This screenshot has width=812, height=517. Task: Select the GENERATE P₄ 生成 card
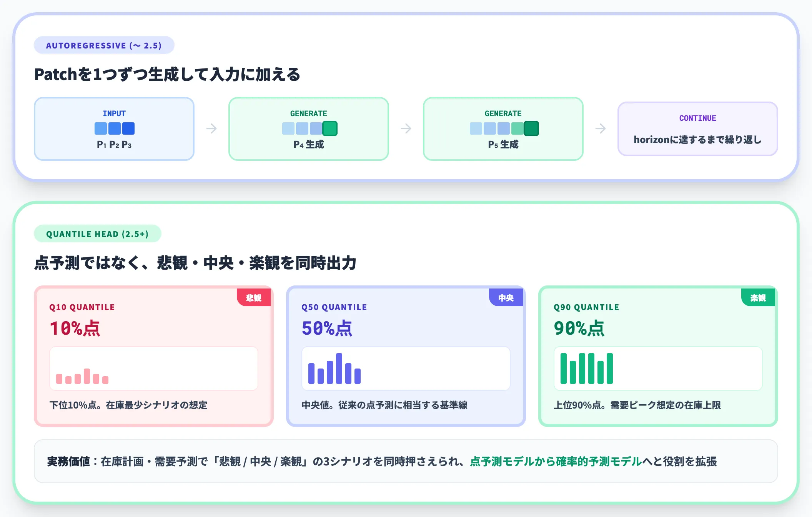[x=309, y=129]
